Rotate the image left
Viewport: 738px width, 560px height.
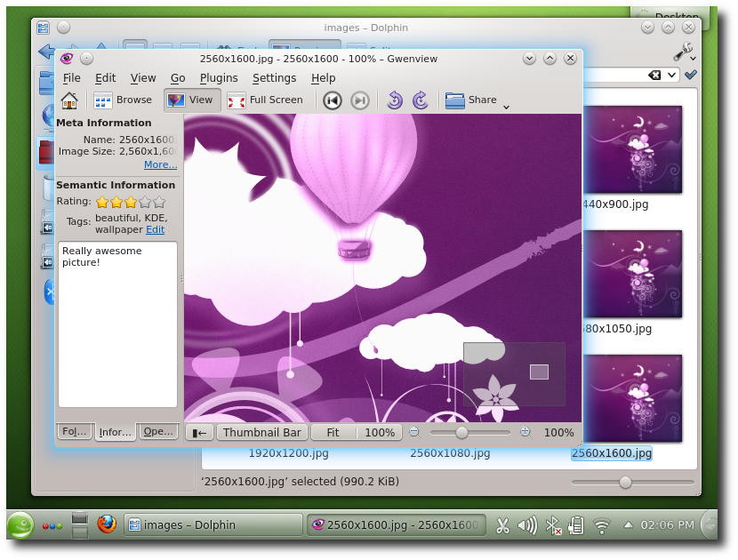click(395, 100)
